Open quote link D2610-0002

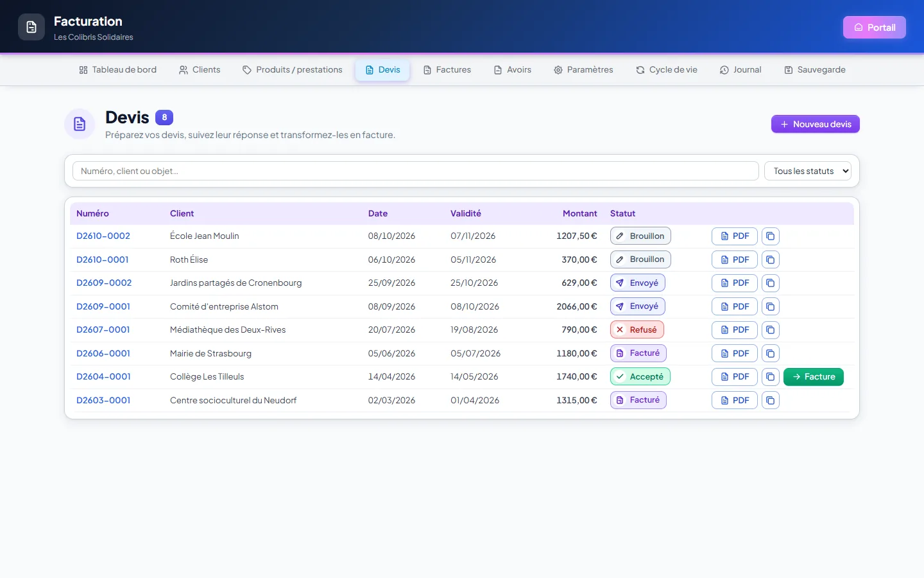coord(103,236)
